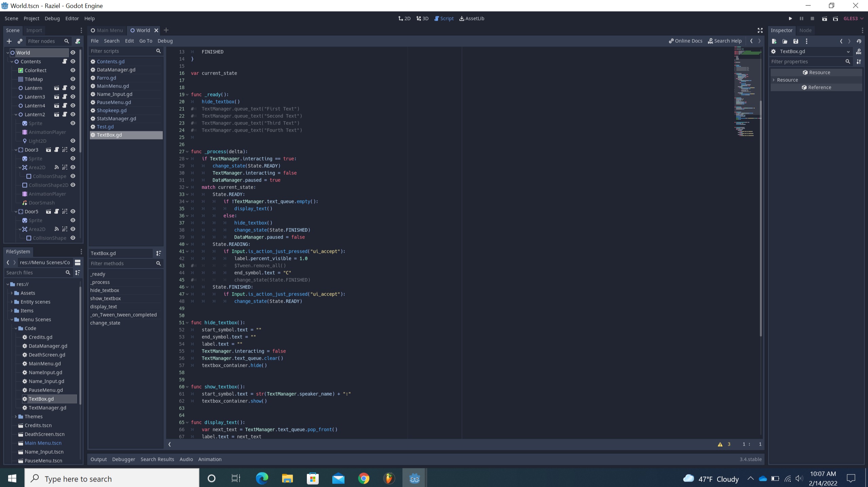Viewport: 868px width, 487px height.
Task: Instance a child scene with the link icon
Action: pyautogui.click(x=20, y=41)
